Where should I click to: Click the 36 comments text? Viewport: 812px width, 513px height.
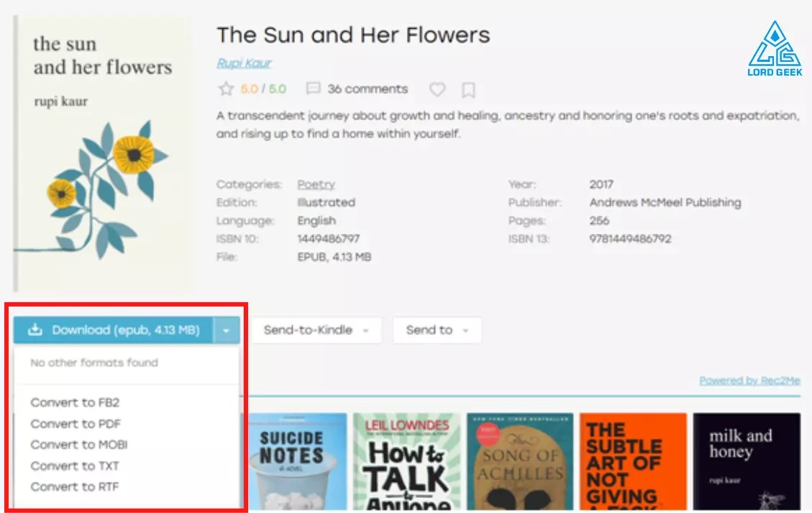coord(368,89)
